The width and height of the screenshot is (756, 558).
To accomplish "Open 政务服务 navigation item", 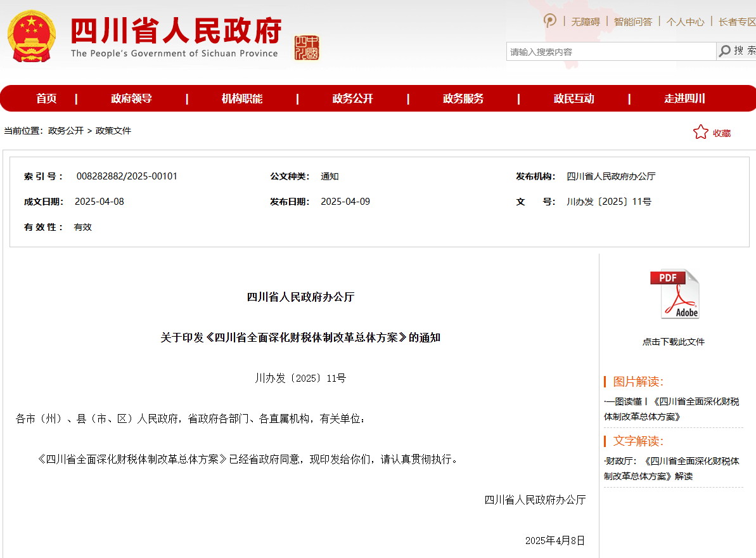I will pyautogui.click(x=463, y=98).
